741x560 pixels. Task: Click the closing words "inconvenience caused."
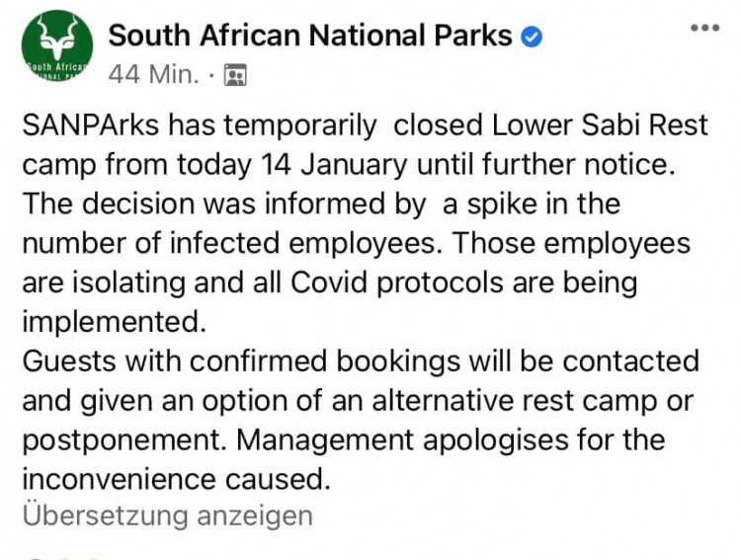tap(176, 479)
